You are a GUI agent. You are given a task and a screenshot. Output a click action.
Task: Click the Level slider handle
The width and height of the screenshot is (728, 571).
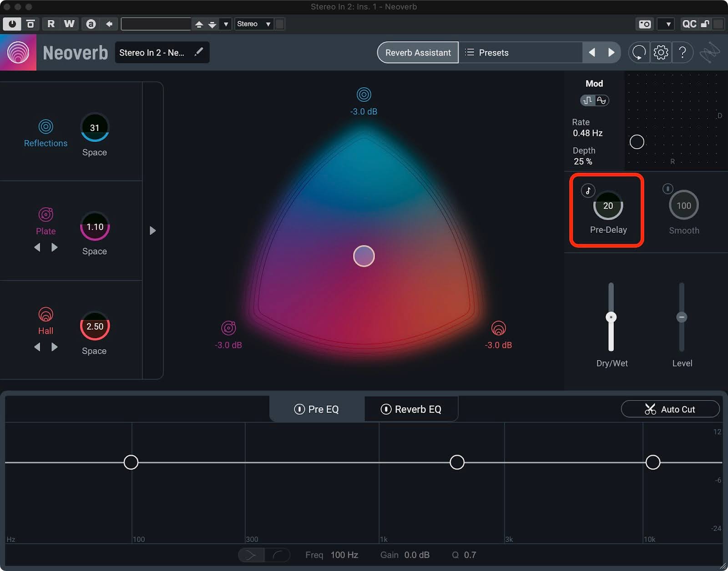point(682,317)
